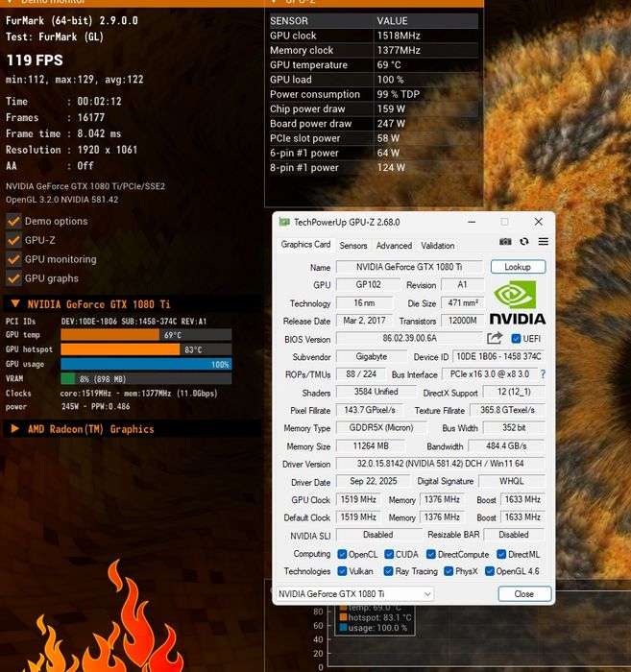Toggle the OpenCL checkbox
Image resolution: width=631 pixels, height=672 pixels.
(342, 554)
